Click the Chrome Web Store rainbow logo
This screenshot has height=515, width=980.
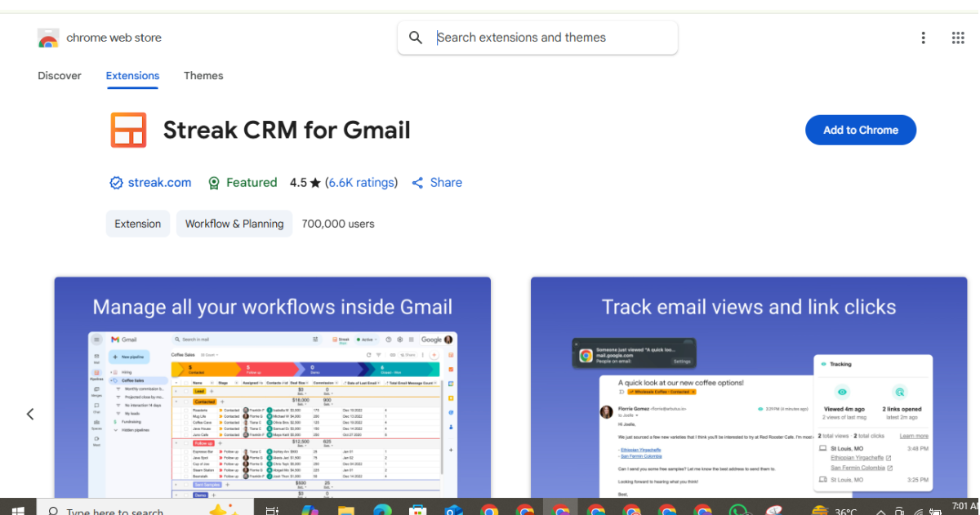coord(48,38)
